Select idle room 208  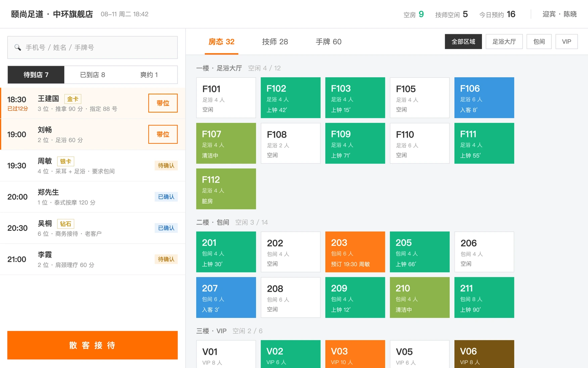291,297
